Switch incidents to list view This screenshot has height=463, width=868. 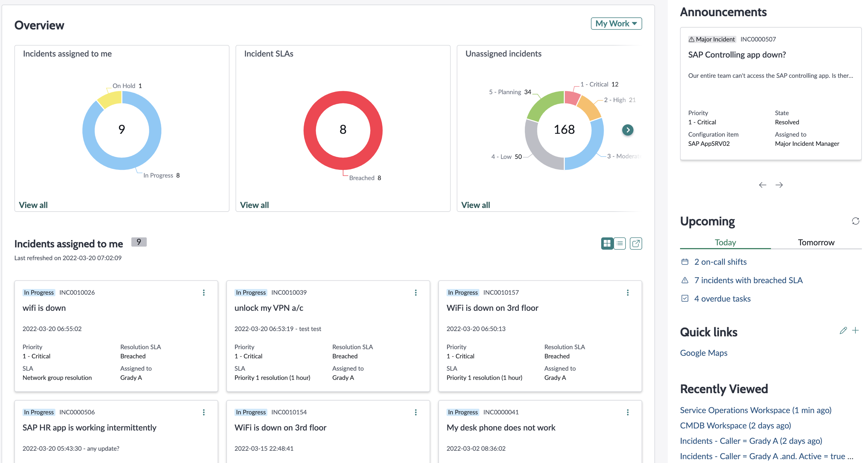620,244
